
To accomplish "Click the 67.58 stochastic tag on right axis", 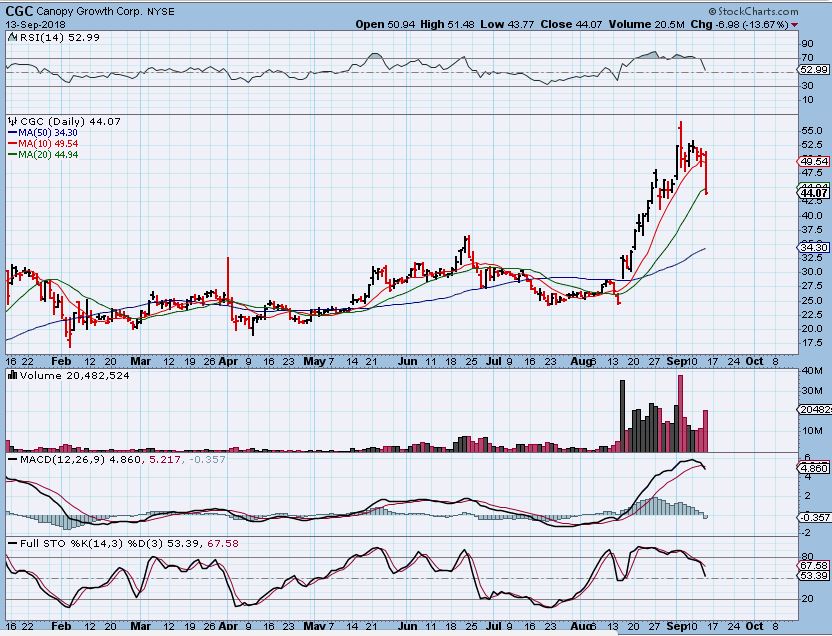I will pos(813,565).
